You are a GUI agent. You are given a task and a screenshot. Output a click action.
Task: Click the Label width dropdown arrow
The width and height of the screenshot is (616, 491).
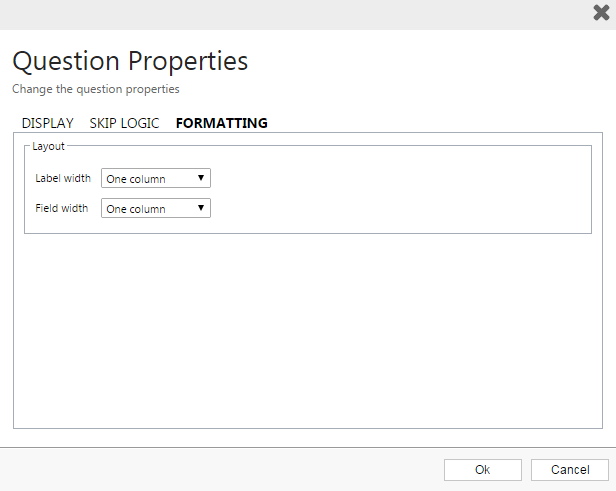pos(201,178)
